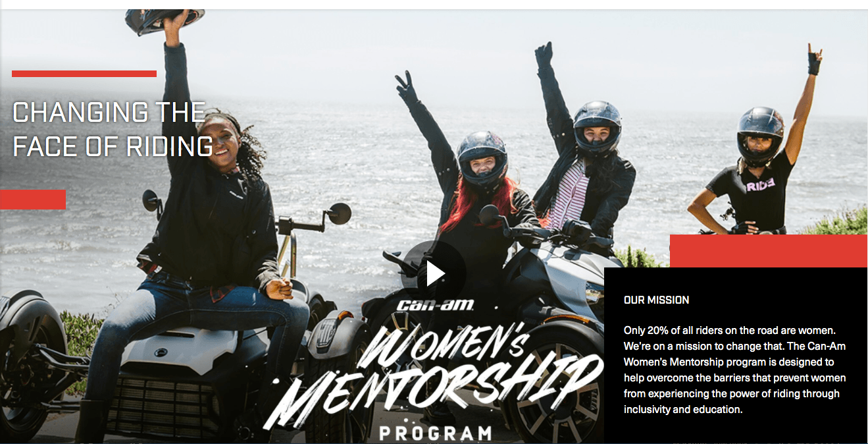Image resolution: width=868 pixels, height=444 pixels.
Task: Click the "Women's Mentorship" brush-script title
Action: (433, 371)
